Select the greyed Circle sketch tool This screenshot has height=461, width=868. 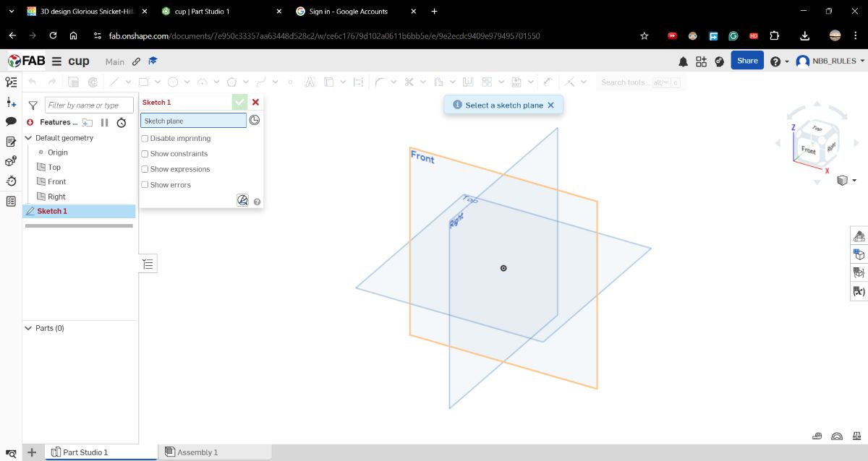pyautogui.click(x=173, y=82)
